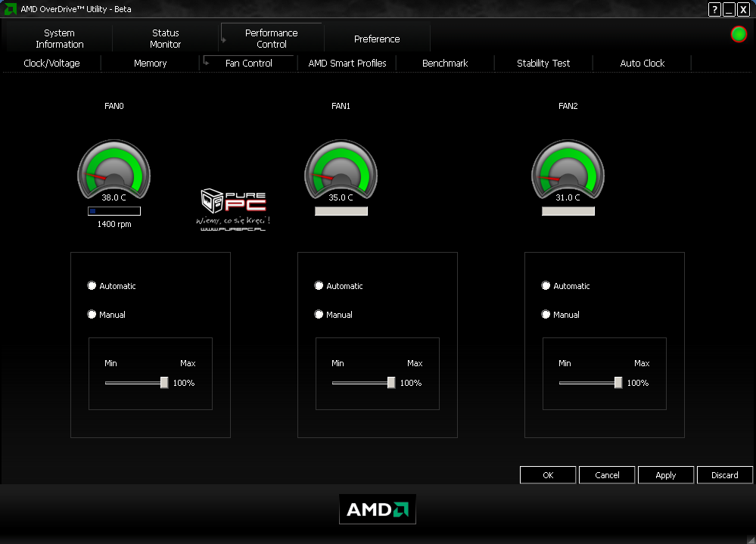Click the FAN2 temperature gauge
This screenshot has height=544, width=756.
click(568, 169)
